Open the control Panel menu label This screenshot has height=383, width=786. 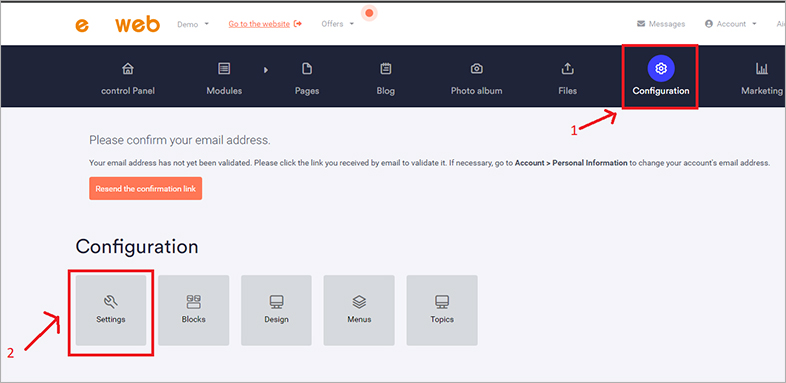tap(128, 91)
